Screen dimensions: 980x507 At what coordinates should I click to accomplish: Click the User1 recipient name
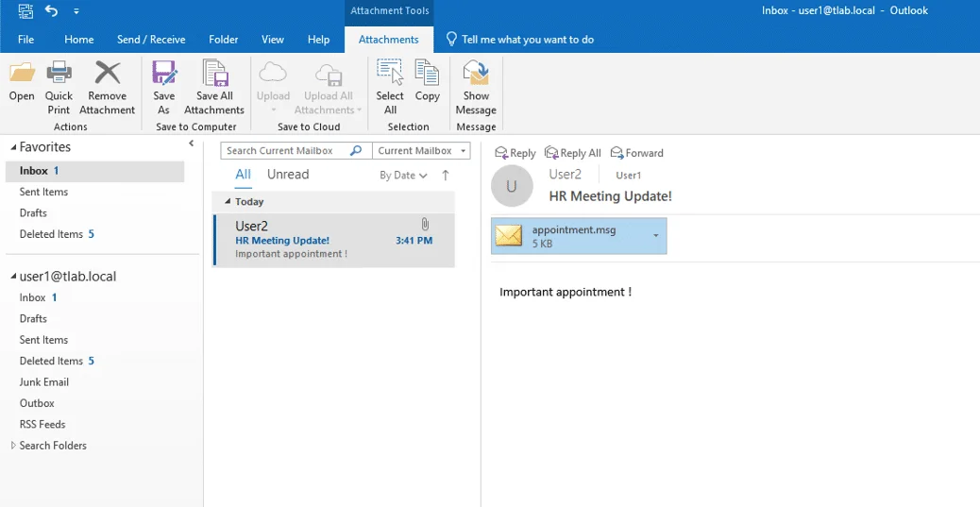pos(628,176)
